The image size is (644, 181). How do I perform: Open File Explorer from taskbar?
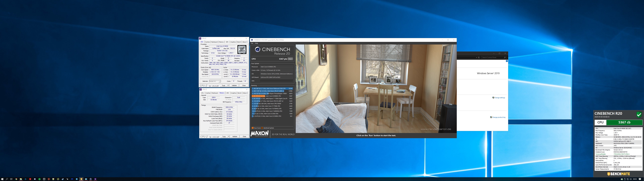point(21,179)
